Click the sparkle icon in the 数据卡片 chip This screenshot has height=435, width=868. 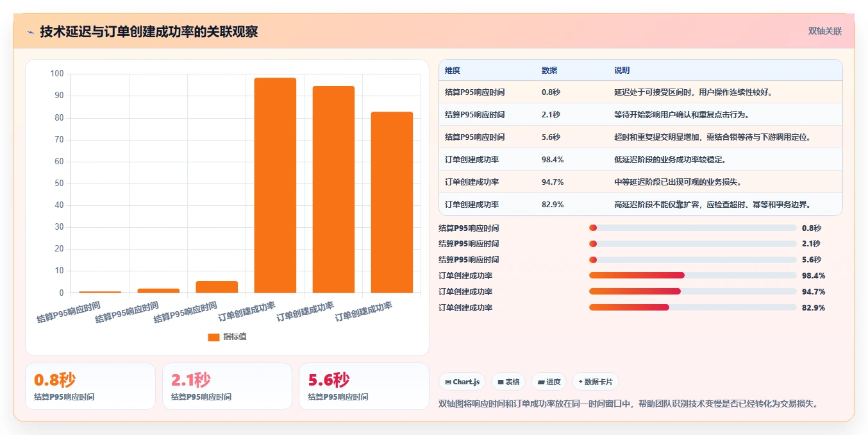tap(581, 382)
